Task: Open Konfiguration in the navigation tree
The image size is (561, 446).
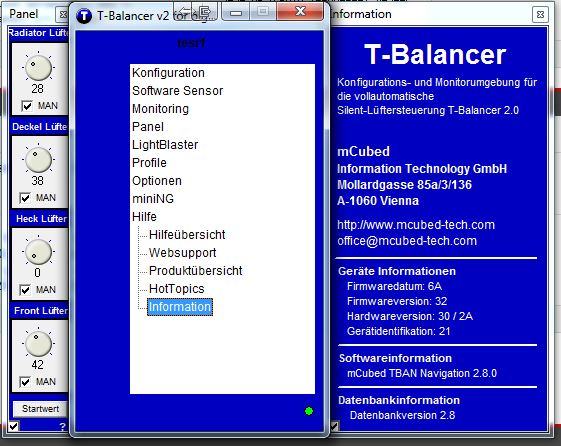Action: [168, 73]
